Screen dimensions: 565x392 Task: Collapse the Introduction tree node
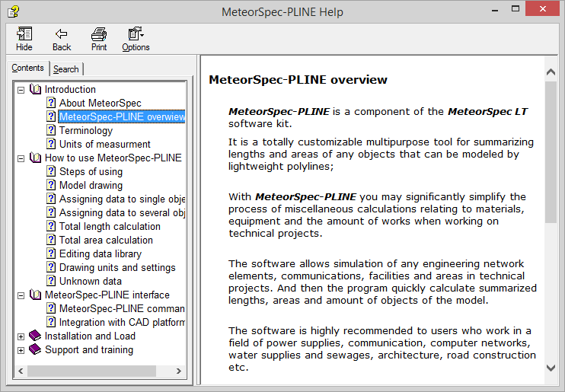[x=21, y=90]
